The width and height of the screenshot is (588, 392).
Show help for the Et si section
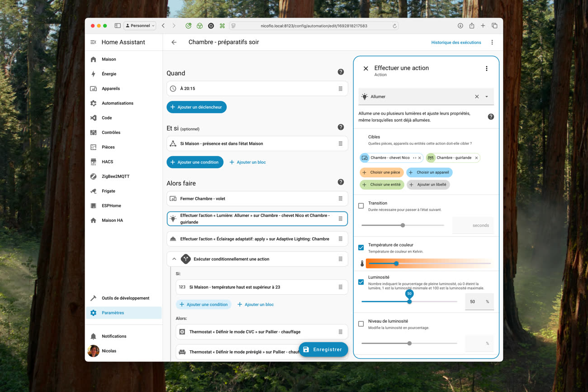click(341, 127)
